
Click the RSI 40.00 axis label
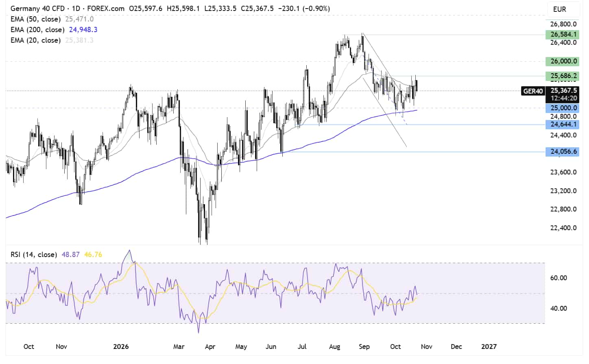click(558, 308)
